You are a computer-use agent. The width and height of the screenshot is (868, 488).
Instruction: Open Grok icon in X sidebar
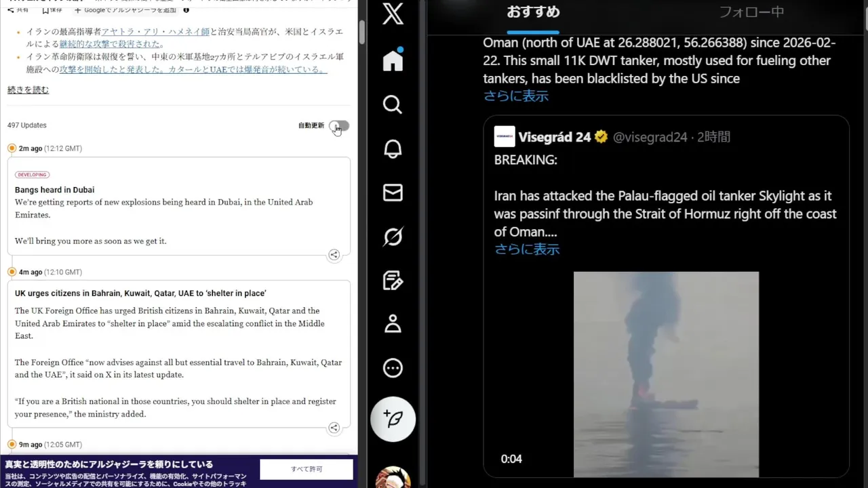click(x=393, y=237)
